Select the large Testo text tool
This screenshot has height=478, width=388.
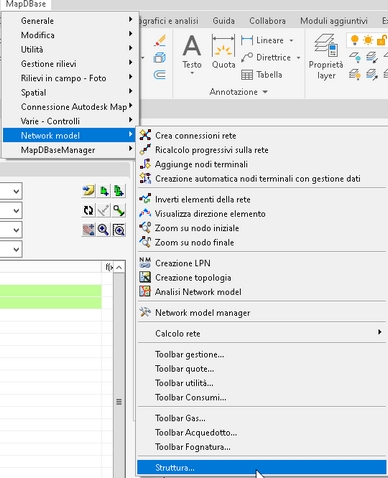coord(192,51)
